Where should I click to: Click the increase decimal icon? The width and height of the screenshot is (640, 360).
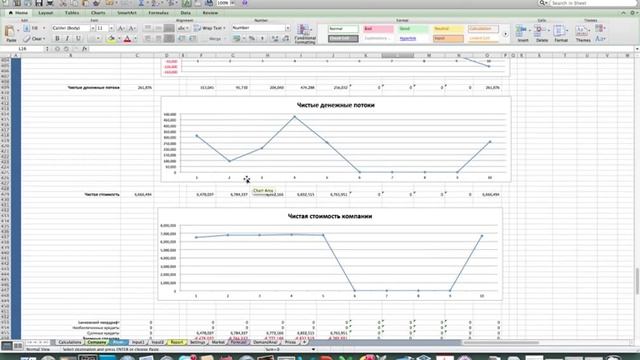[x=275, y=39]
